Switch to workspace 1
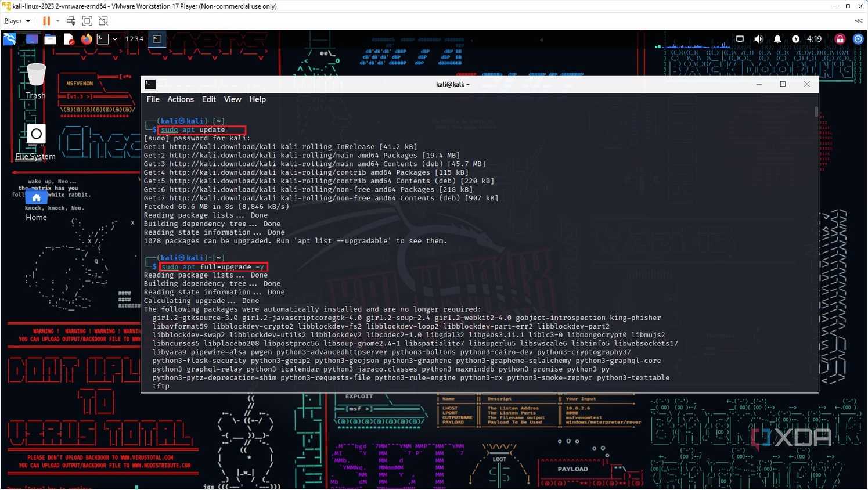 point(127,39)
